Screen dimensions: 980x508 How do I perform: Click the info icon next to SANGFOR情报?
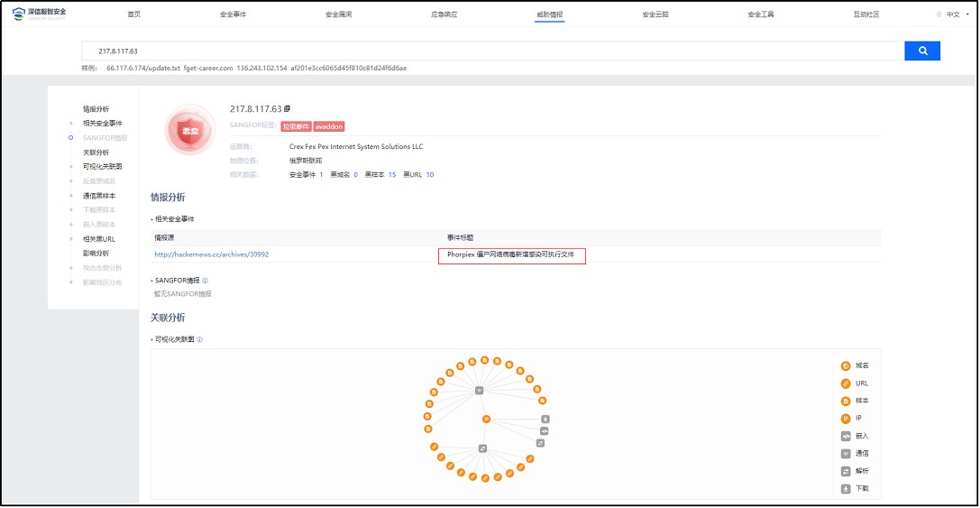tap(206, 281)
